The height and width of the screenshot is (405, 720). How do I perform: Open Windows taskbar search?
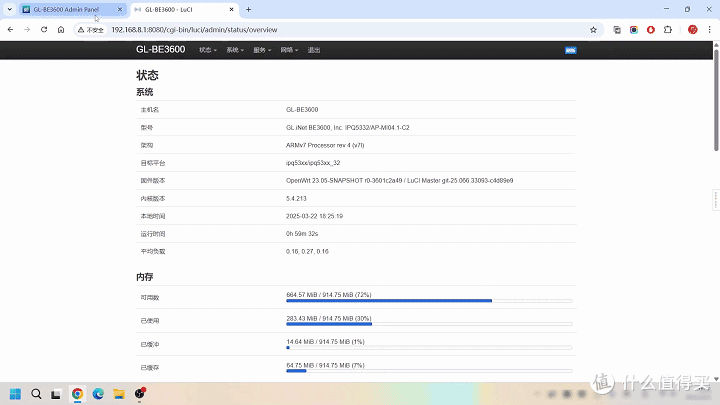click(x=36, y=394)
